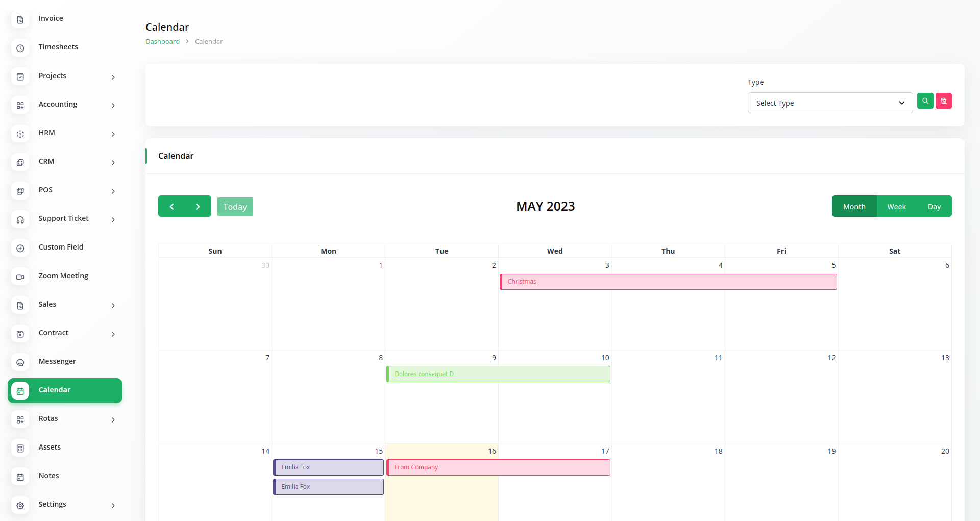Image resolution: width=980 pixels, height=521 pixels.
Task: Expand the Projects submenu
Action: click(x=113, y=77)
